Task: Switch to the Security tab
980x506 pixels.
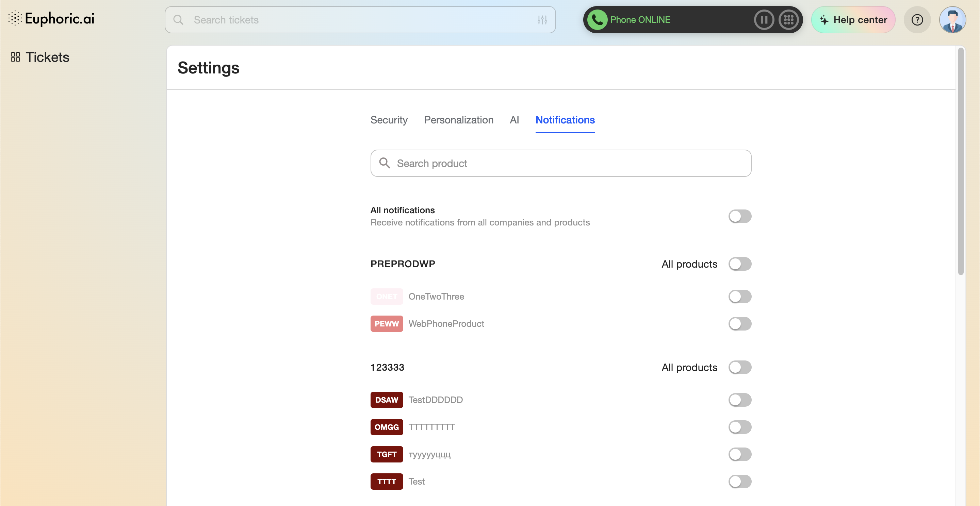Action: [x=389, y=120]
